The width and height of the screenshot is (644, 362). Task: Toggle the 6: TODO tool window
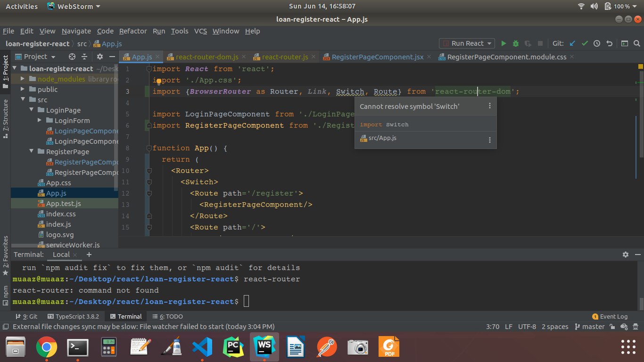coord(167,317)
